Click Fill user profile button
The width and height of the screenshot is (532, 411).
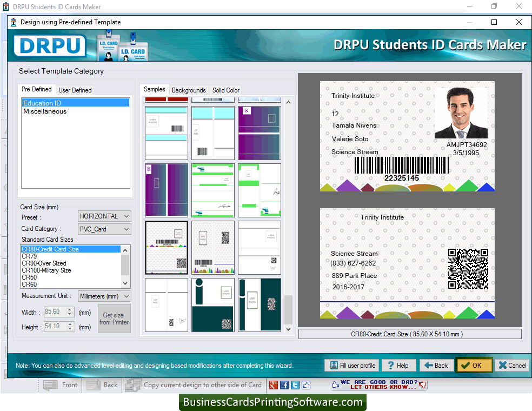353,365
